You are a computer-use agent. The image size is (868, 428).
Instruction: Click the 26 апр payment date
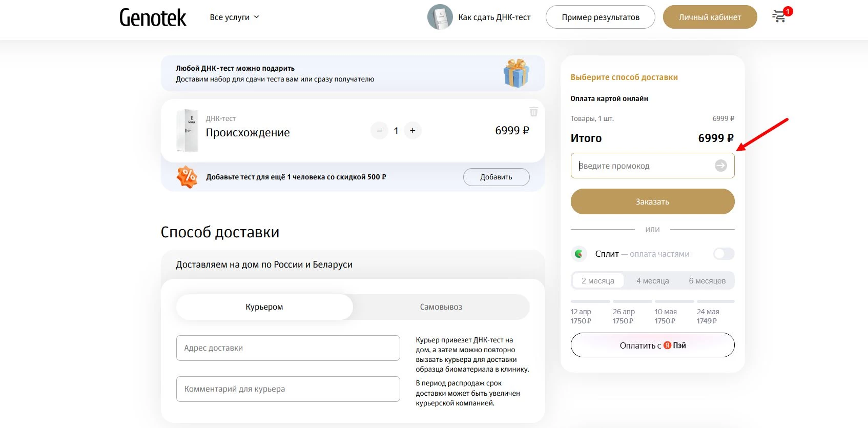pyautogui.click(x=624, y=312)
